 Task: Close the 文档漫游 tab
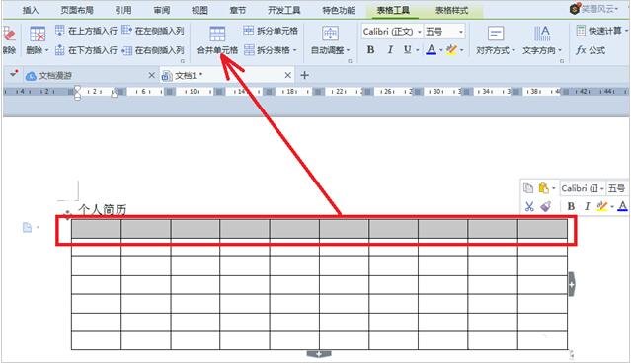151,75
